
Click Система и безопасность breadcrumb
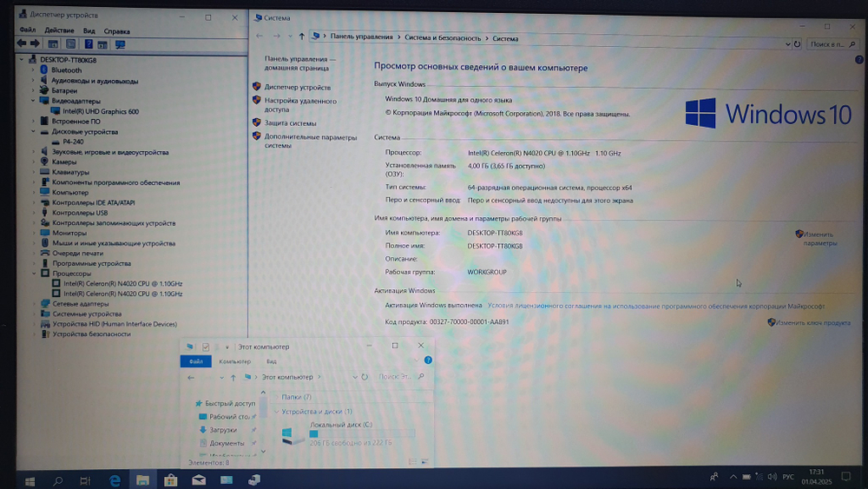[x=443, y=38]
